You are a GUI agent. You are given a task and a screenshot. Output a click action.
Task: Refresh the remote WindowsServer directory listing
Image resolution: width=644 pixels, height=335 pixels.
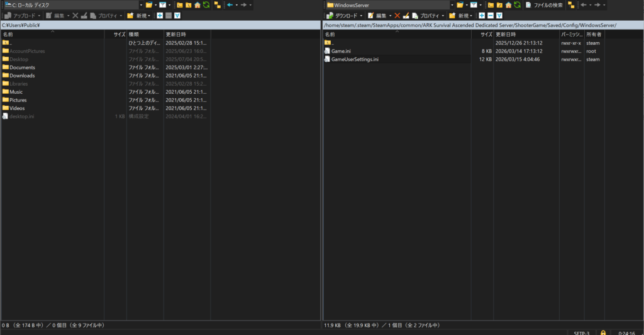click(517, 5)
